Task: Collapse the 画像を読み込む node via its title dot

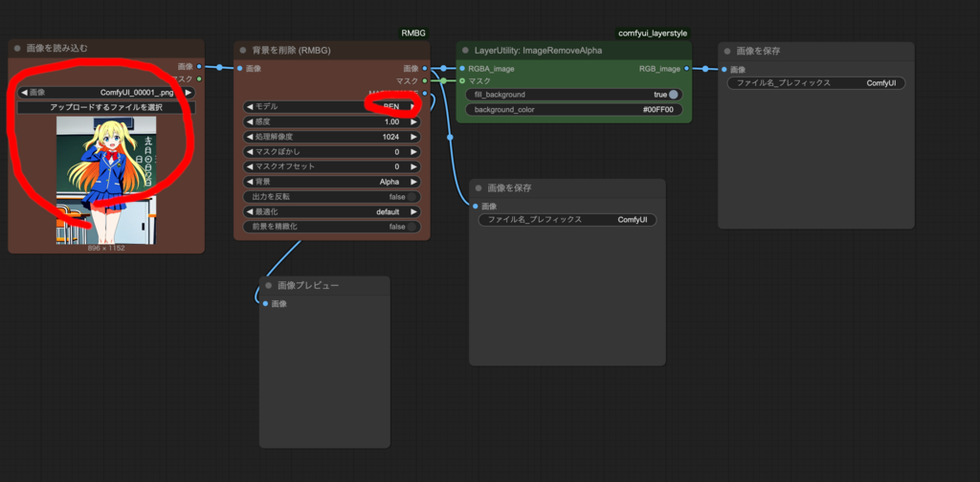Action: click(17, 48)
